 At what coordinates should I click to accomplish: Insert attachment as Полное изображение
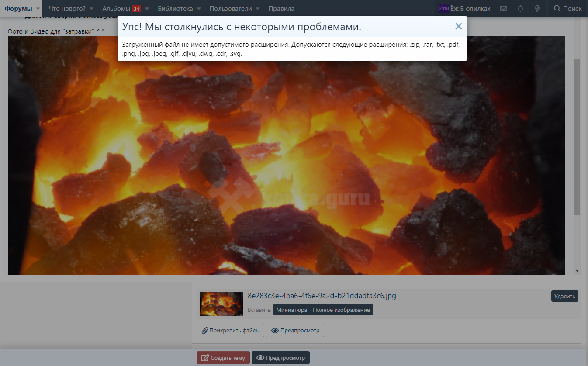click(341, 310)
